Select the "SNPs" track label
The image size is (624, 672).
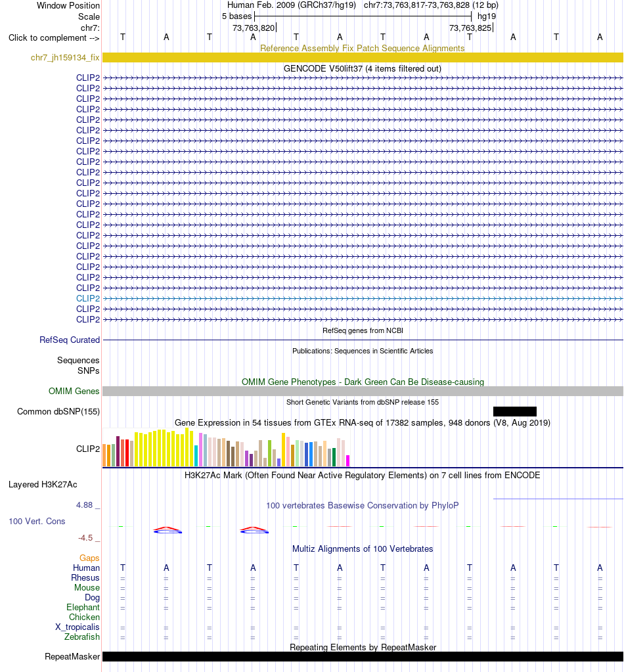tap(88, 370)
